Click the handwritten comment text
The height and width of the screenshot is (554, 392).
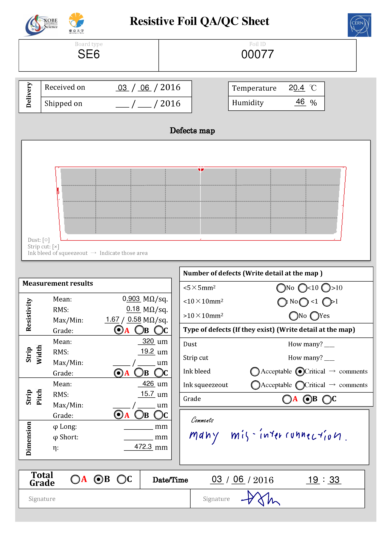(268, 436)
